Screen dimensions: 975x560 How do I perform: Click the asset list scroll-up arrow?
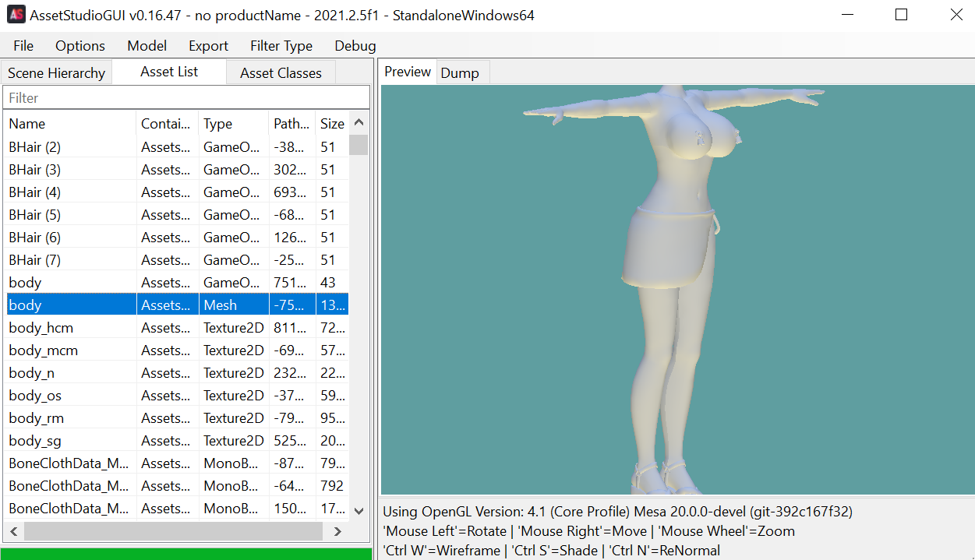click(359, 122)
